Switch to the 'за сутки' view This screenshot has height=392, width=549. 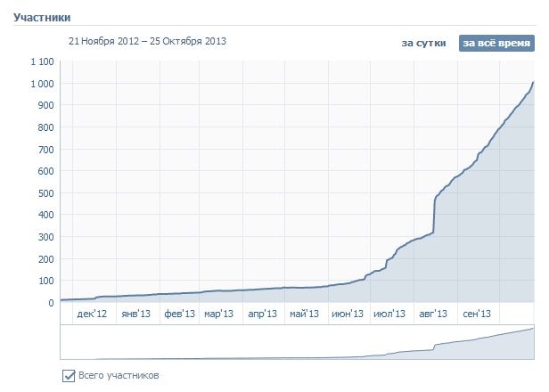pos(423,43)
